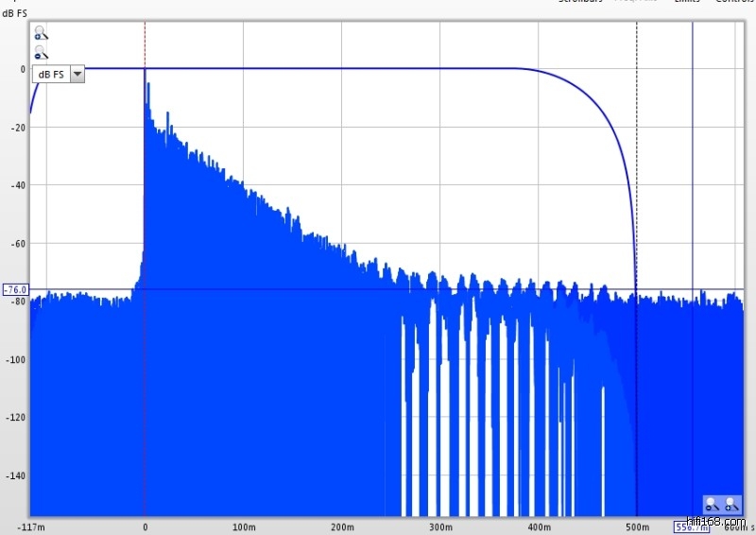Click the 200m label on the time axis

click(x=342, y=526)
